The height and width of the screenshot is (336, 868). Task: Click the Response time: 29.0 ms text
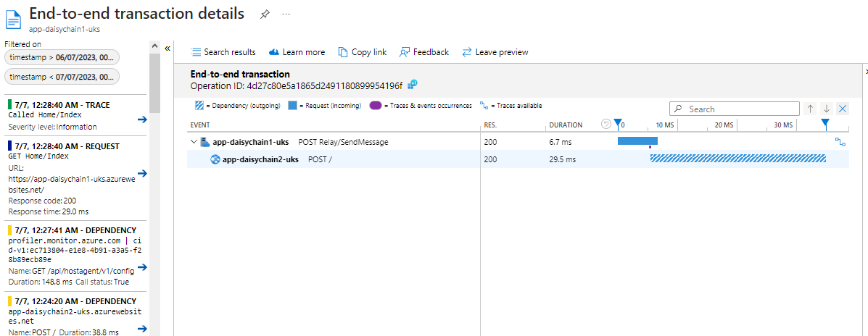click(x=49, y=211)
